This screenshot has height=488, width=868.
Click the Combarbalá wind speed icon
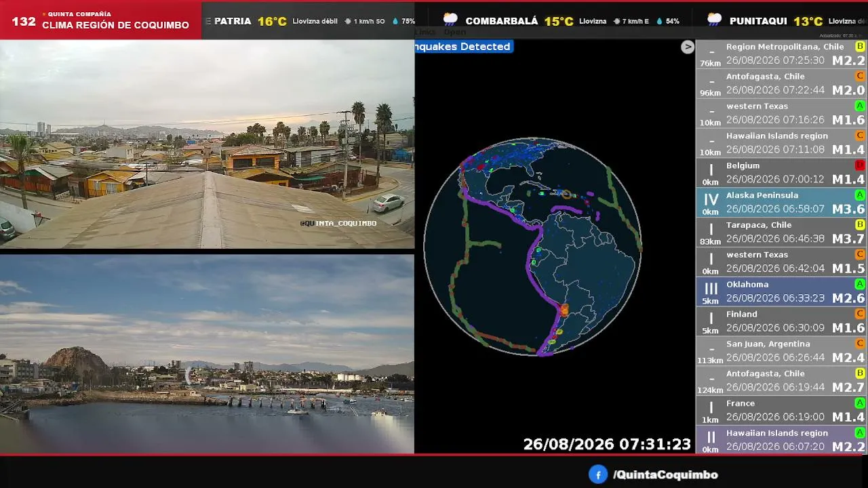tap(616, 22)
